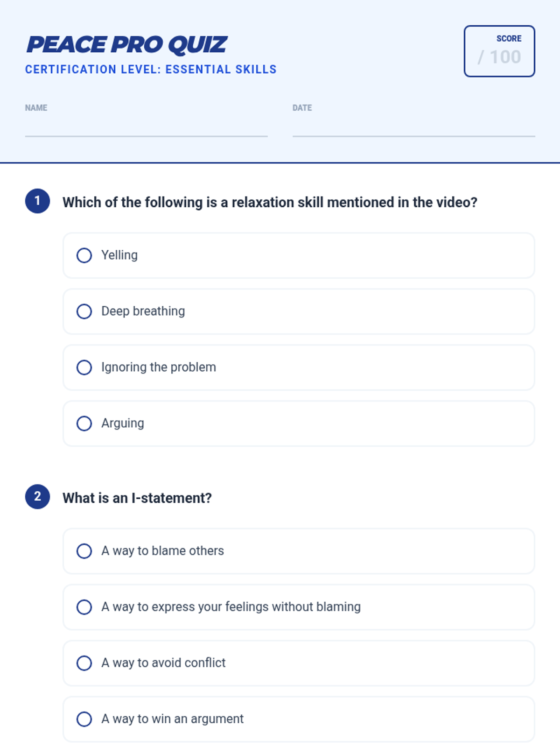Select A way to avoid conflict radio
The image size is (560, 747).
point(84,663)
